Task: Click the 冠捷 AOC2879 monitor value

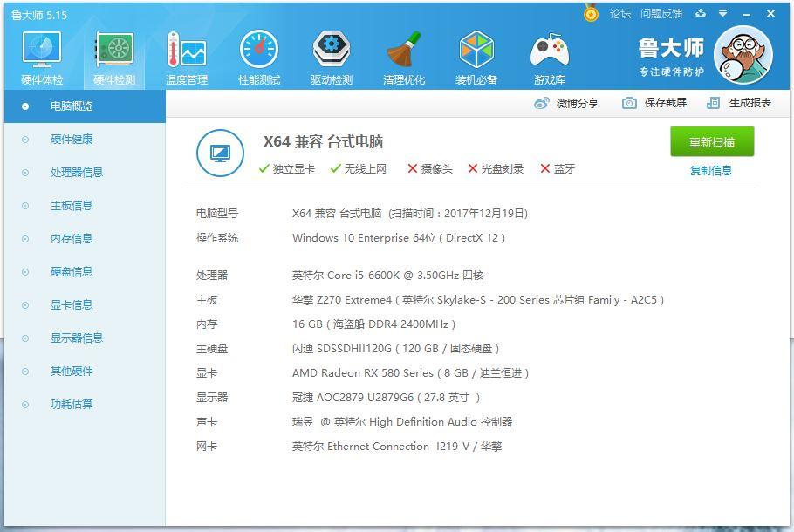Action: [x=386, y=398]
